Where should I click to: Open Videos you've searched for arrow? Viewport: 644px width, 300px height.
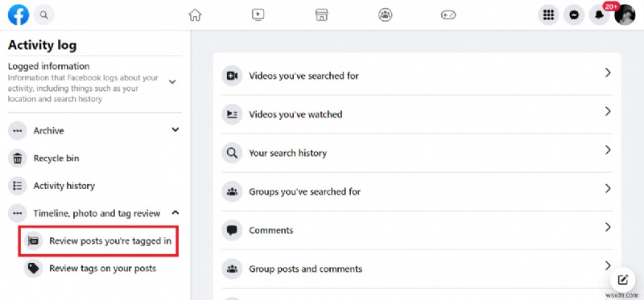pyautogui.click(x=609, y=73)
